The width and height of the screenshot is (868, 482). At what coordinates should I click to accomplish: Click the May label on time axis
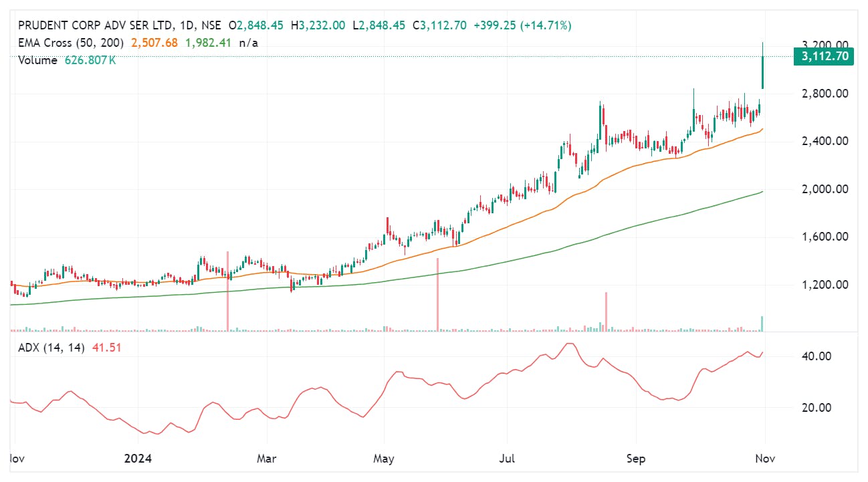[384, 459]
